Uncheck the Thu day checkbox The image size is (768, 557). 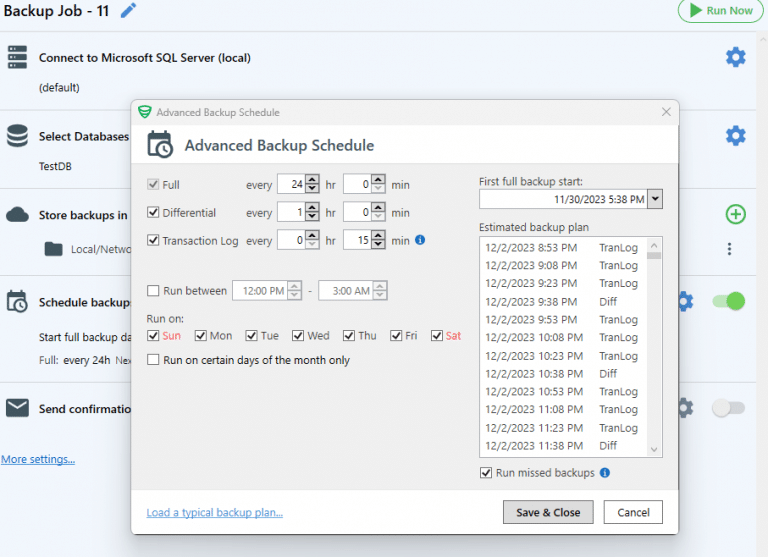(x=349, y=336)
